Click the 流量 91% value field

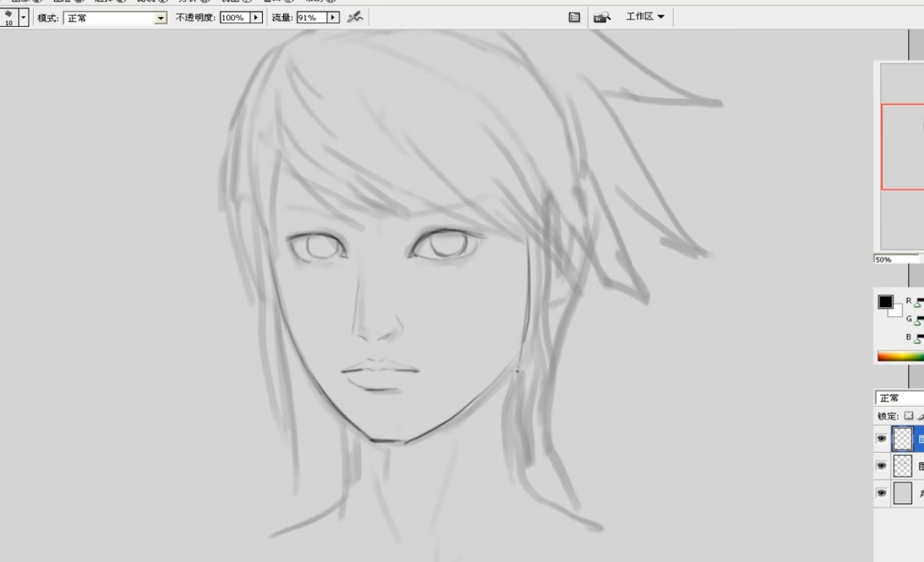tap(312, 17)
